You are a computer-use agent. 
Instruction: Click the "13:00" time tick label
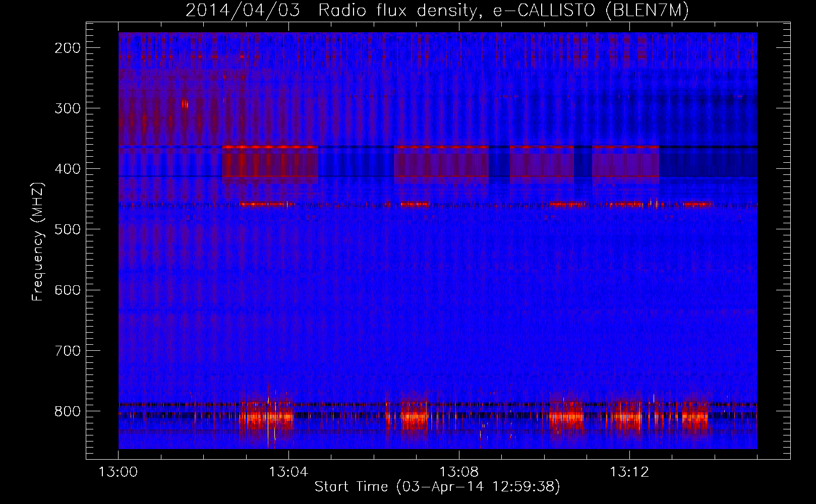[x=118, y=472]
